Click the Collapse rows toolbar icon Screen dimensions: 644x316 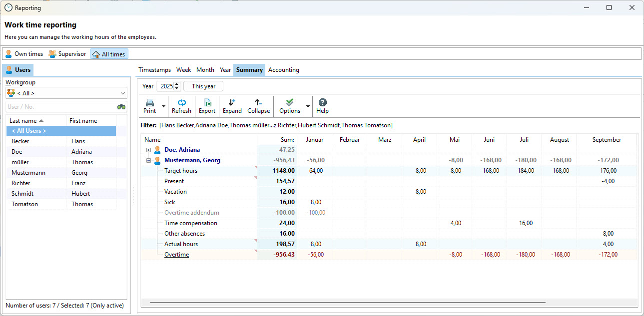coord(258,103)
